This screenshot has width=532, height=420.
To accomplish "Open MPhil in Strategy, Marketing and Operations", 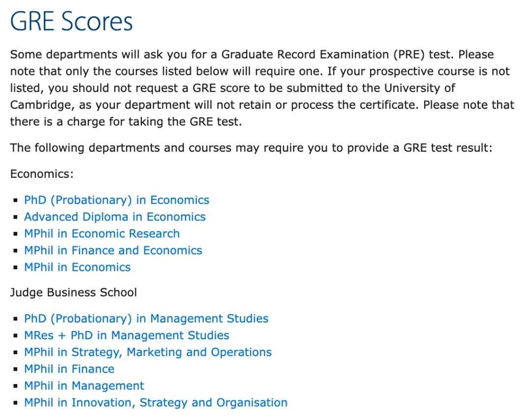I will 148,352.
